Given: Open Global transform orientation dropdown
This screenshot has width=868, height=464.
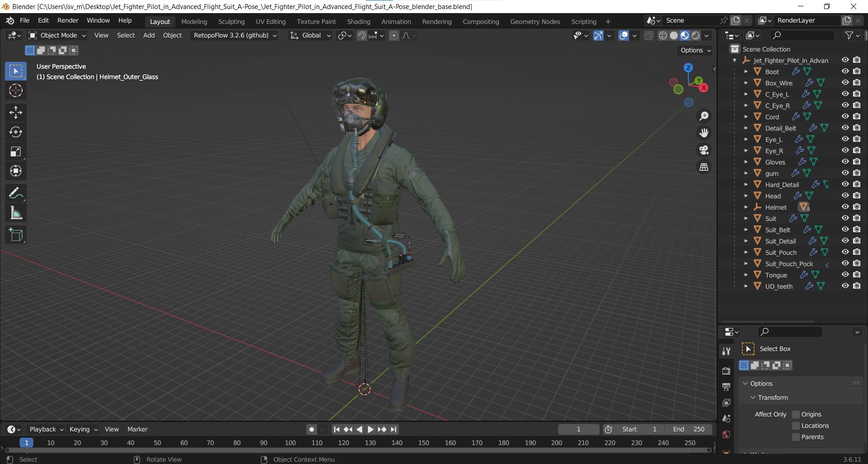Looking at the screenshot, I should (311, 35).
